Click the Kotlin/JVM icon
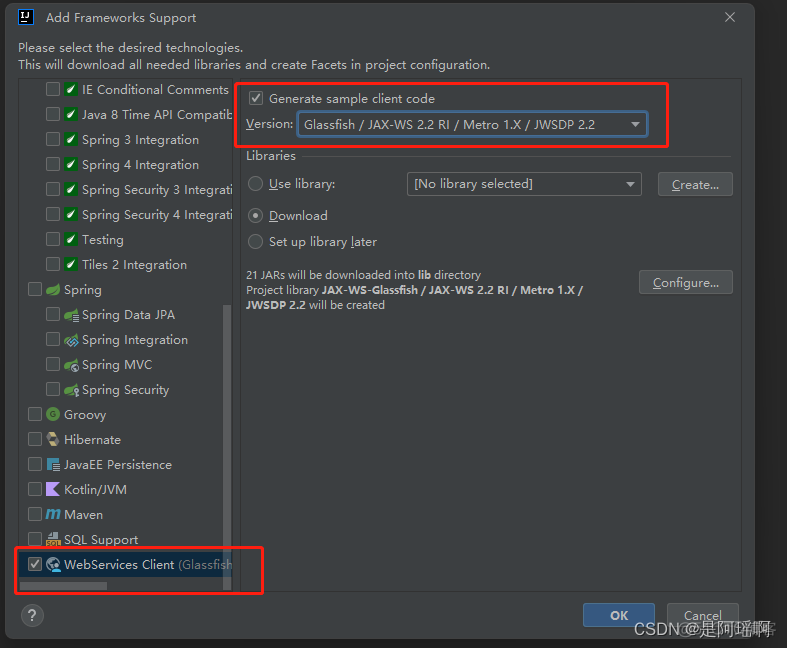787x648 pixels. [x=53, y=489]
